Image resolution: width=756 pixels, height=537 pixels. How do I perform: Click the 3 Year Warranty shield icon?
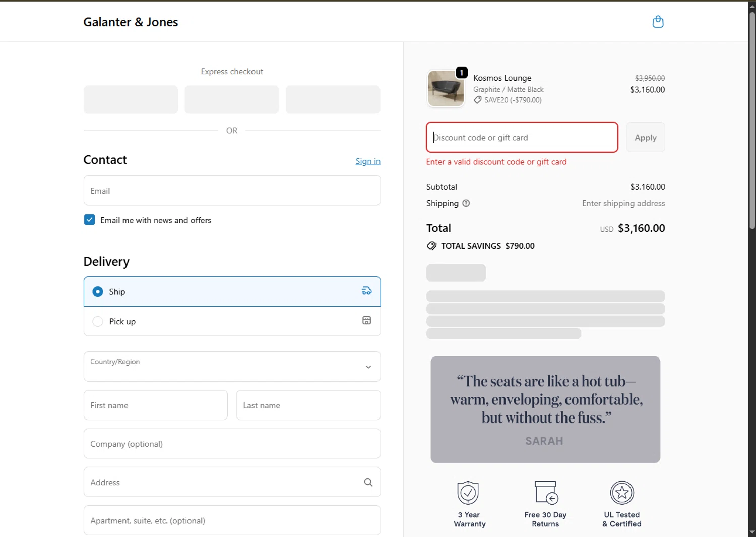pos(468,493)
